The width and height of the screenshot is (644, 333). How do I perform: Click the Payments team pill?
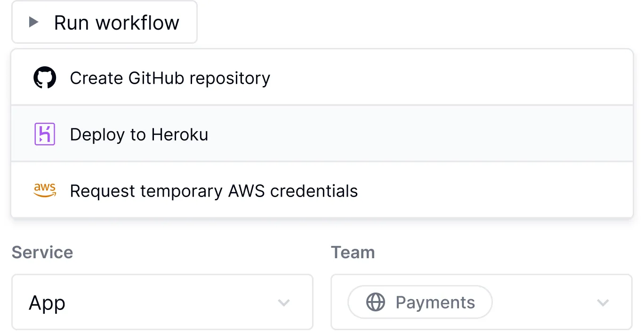point(419,302)
